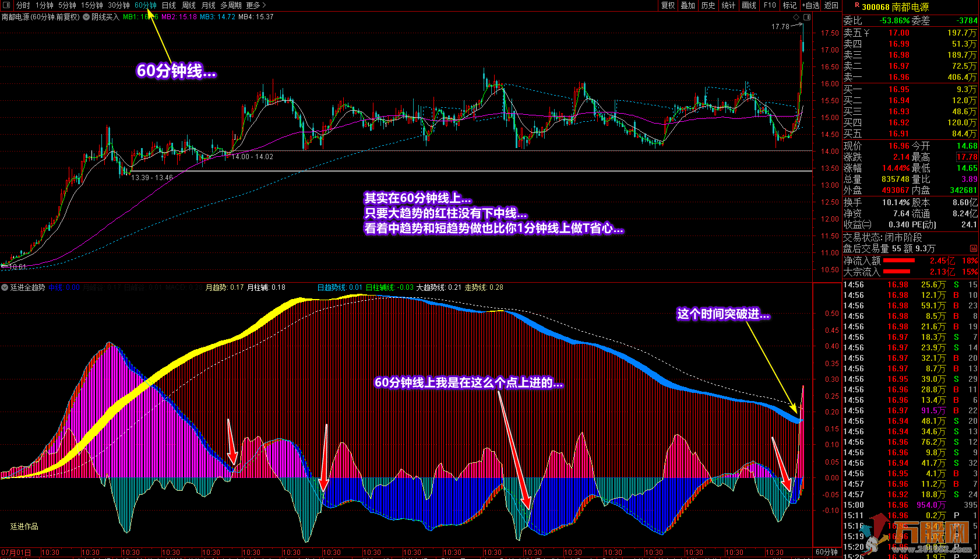Select the 1分钟 period
The image size is (980, 559).
pos(44,5)
